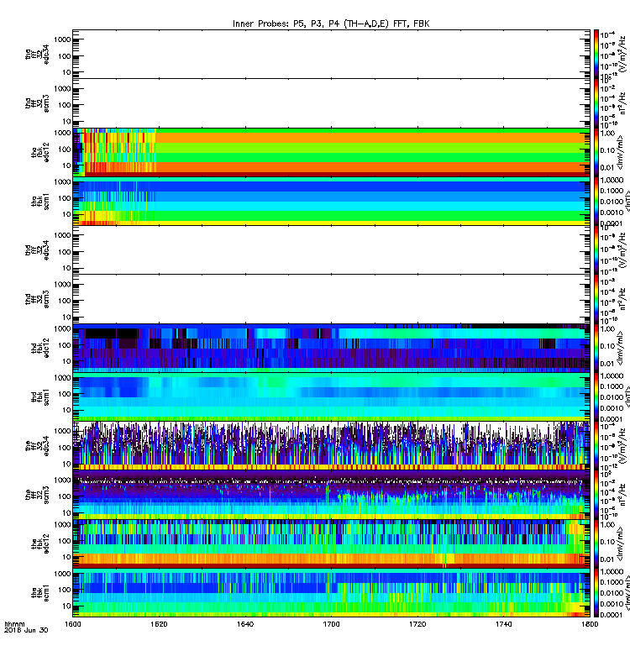The image size is (630, 672).
Task: Click the 10 tick of the fbk scm1 panel
Action: point(66,606)
